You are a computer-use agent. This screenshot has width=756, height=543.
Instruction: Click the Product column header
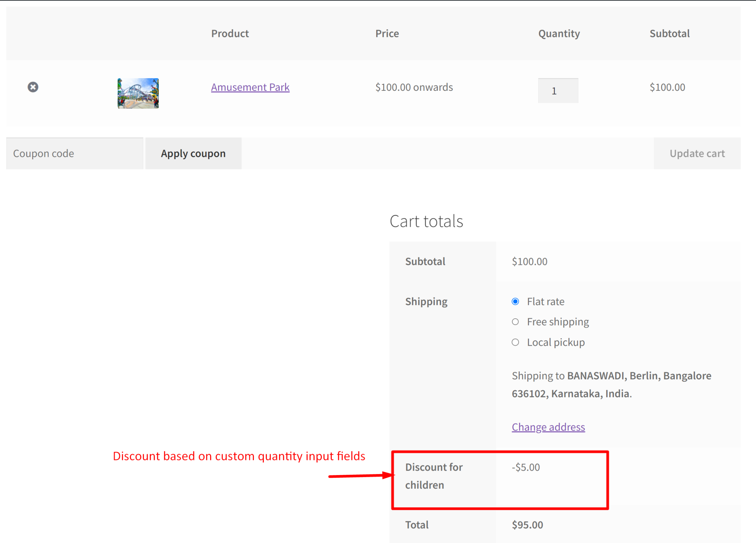[x=230, y=33]
